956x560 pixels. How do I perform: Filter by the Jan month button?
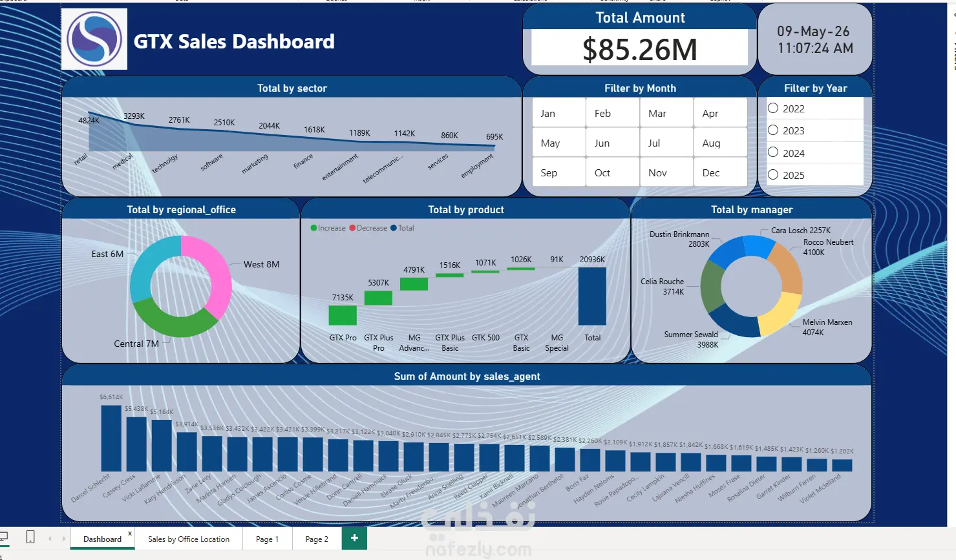click(558, 113)
